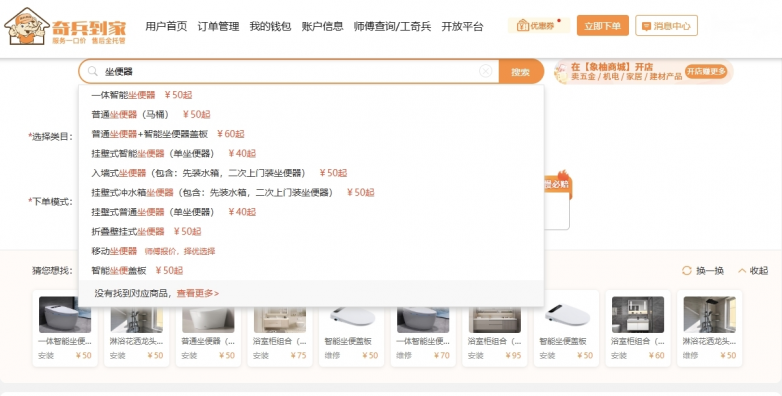Collapse recommendations with 收起

click(753, 270)
